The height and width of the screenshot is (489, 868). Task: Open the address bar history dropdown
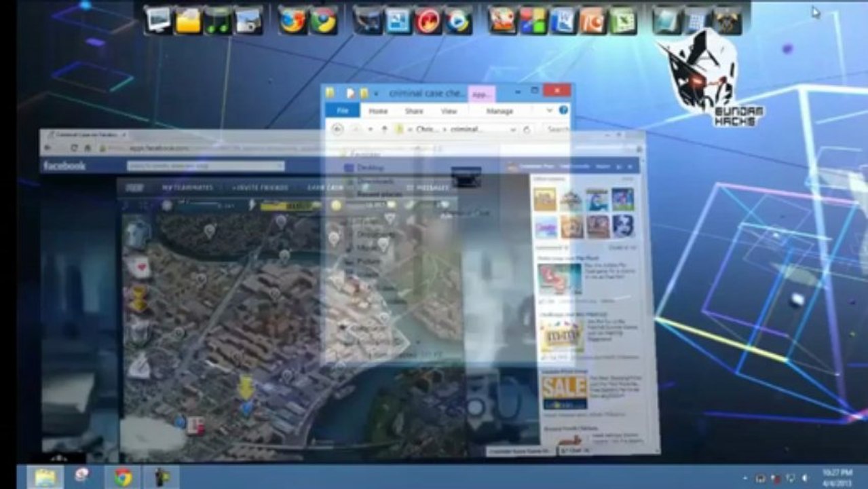(514, 128)
